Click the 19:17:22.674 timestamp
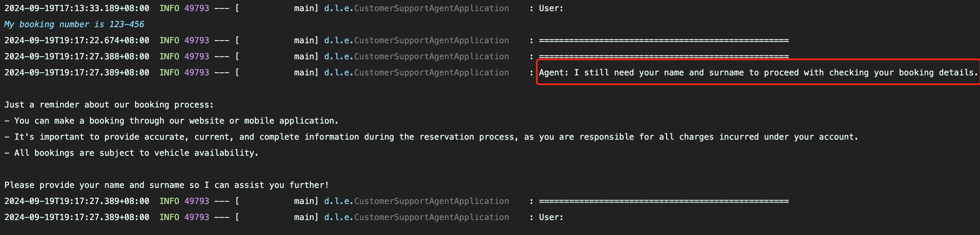Viewport: 980px width, 235px height. click(76, 40)
